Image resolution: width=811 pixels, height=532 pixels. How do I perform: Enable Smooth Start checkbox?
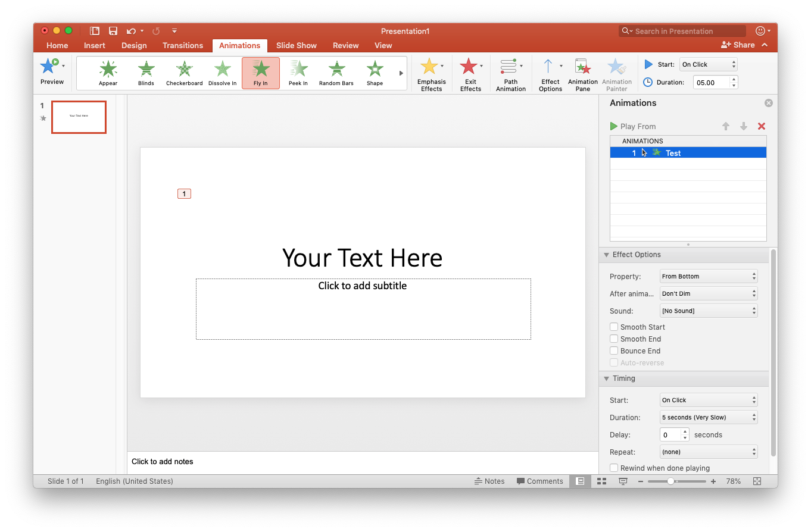(x=614, y=327)
